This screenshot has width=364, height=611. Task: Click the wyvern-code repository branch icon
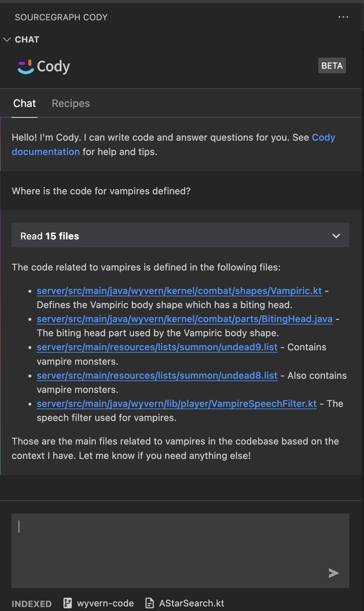68,603
